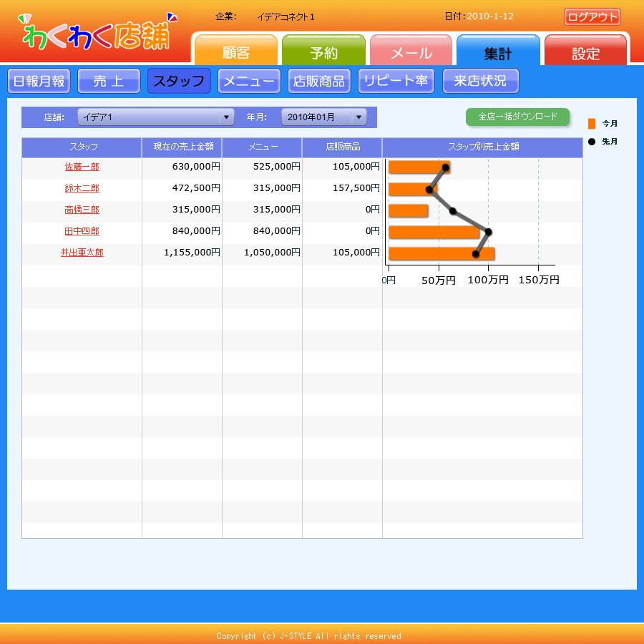This screenshot has width=644, height=644.
Task: Select the メニュー report button
Action: (249, 82)
